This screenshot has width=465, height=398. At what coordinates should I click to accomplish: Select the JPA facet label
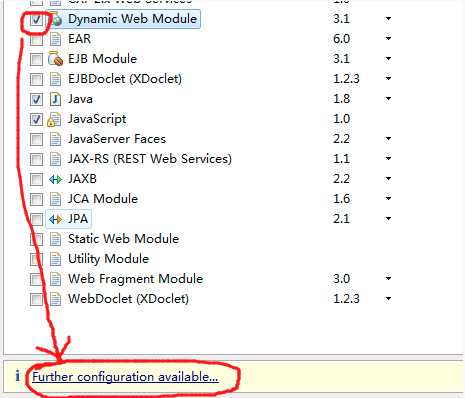78,219
